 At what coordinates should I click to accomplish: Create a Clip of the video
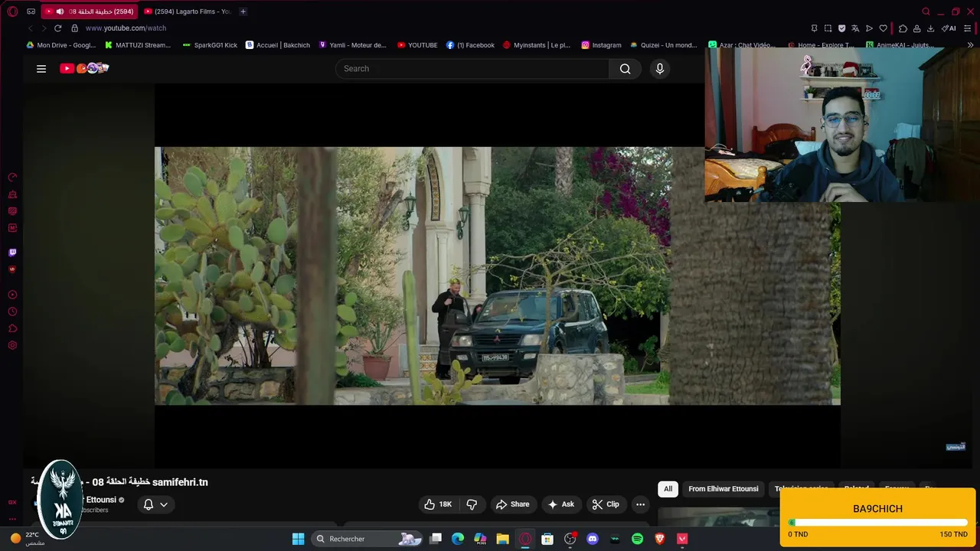coord(605,504)
